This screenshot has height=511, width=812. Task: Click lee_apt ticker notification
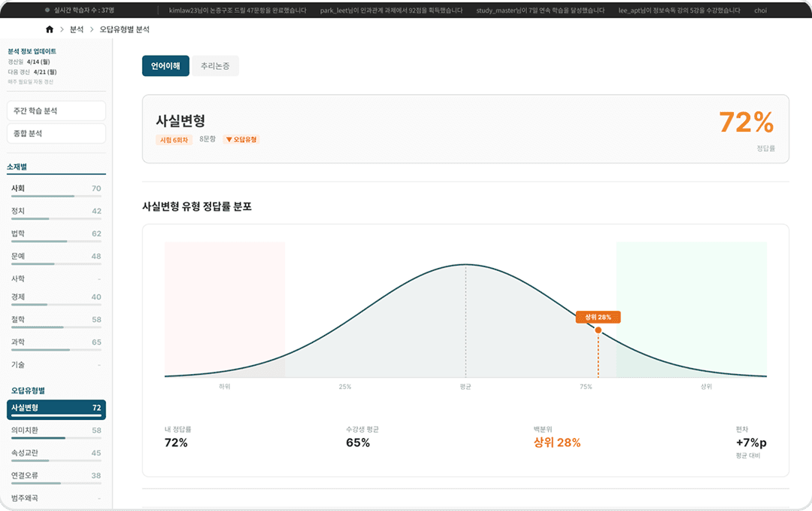point(680,11)
